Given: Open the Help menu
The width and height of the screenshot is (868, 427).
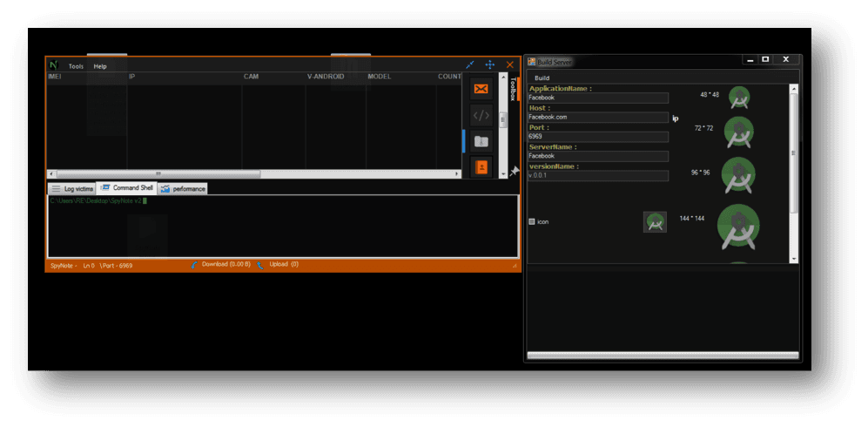Looking at the screenshot, I should [x=100, y=66].
